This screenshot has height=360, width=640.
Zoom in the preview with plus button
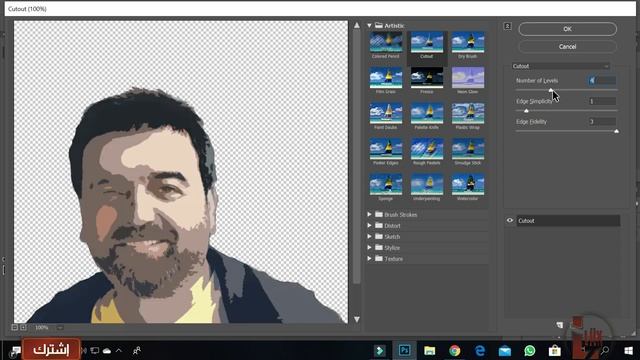point(23,327)
